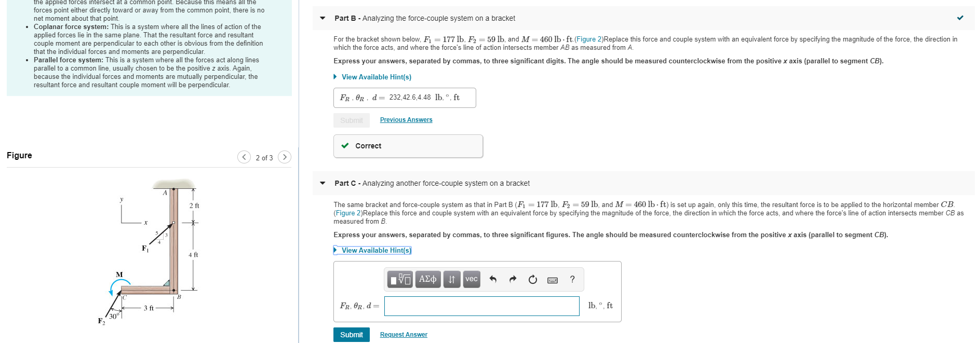This screenshot has width=980, height=343.
Task: Insert a vector using the vec icon
Action: 472,279
